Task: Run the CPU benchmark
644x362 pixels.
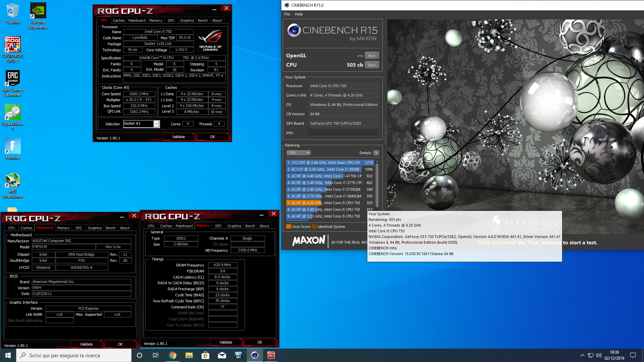Action: point(372,65)
